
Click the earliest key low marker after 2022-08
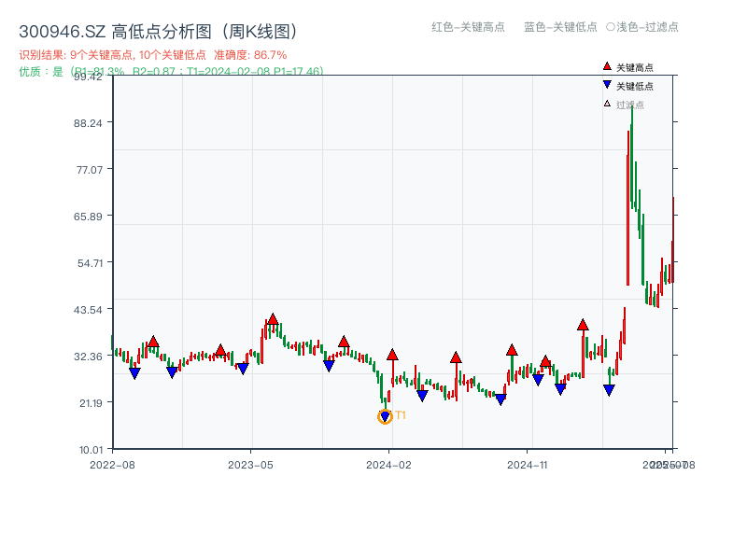[134, 373]
